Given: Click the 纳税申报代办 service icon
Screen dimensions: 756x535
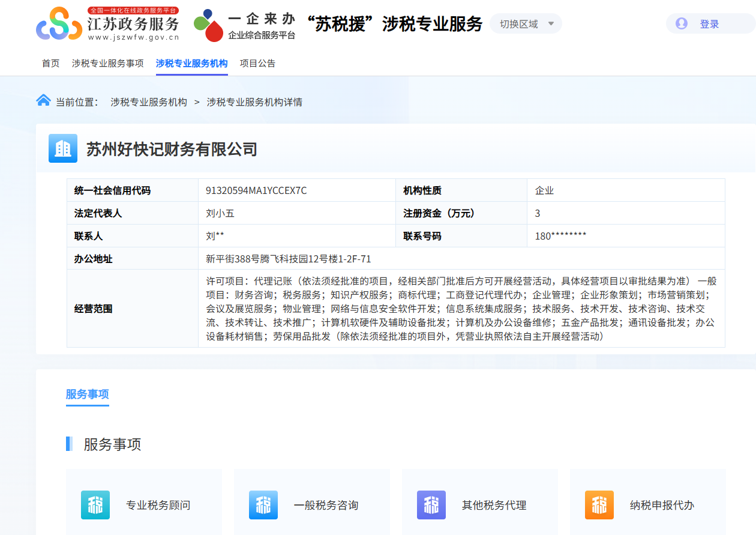Looking at the screenshot, I should click(x=598, y=505).
